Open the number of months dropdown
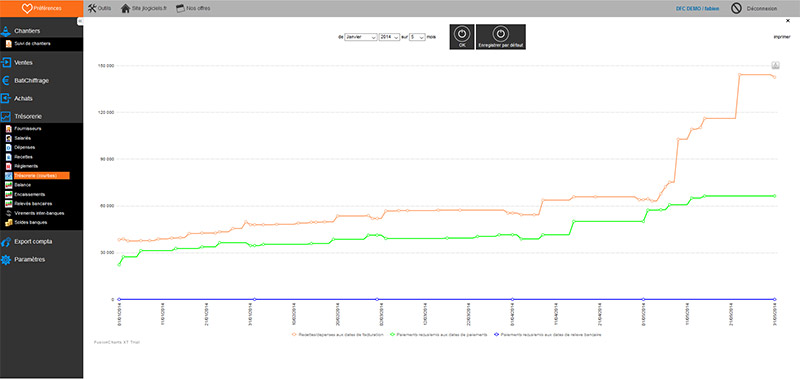 [x=417, y=37]
